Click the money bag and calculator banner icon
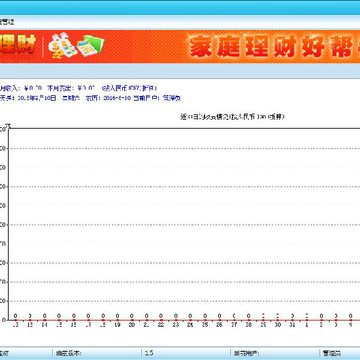This screenshot has height=360, width=360. point(76,45)
